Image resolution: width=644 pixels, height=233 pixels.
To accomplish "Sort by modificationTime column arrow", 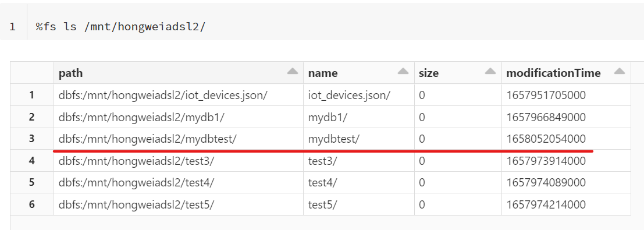I will pos(620,71).
